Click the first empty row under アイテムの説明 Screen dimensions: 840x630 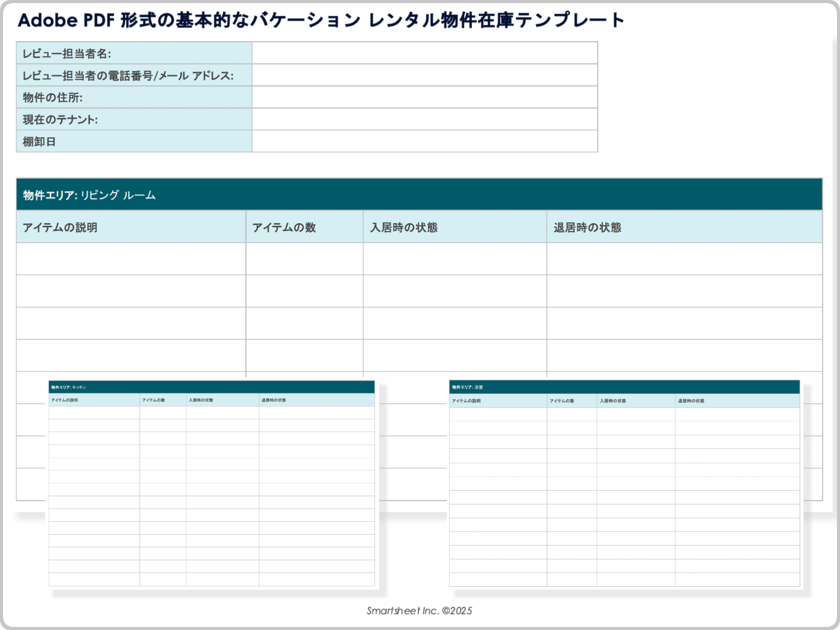click(x=131, y=258)
